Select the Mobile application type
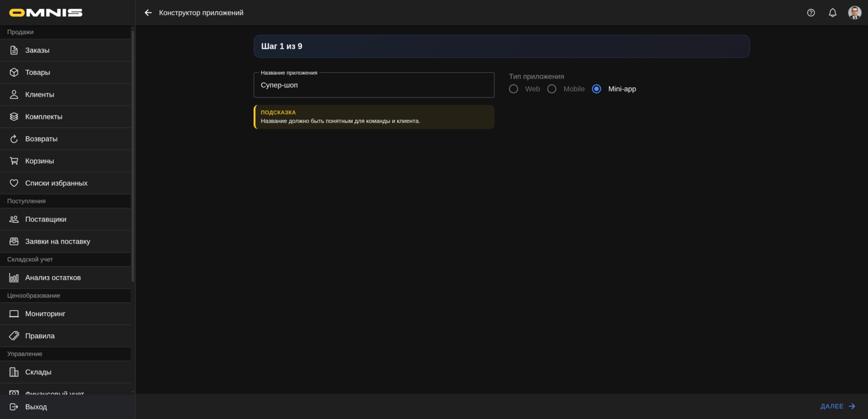Viewport: 868px width, 419px height. pos(552,89)
